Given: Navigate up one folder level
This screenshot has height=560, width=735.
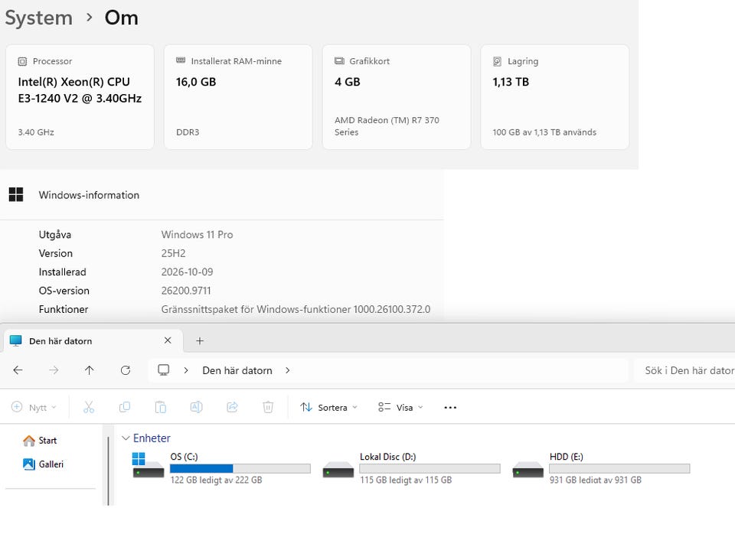Looking at the screenshot, I should click(89, 370).
